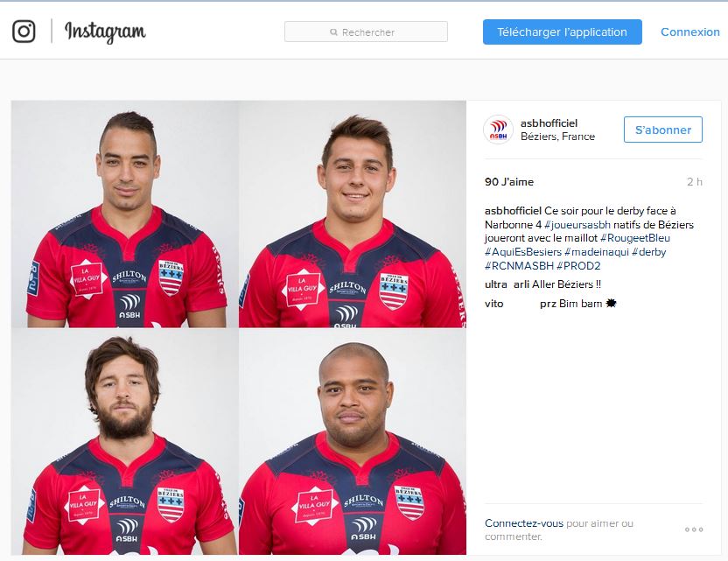Open the #RCNMASBH hashtag

pos(519,266)
